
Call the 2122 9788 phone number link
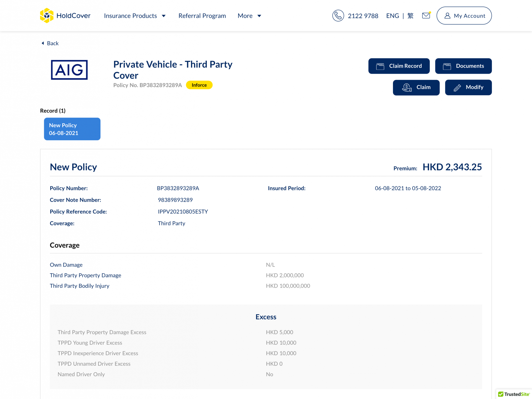pyautogui.click(x=363, y=16)
